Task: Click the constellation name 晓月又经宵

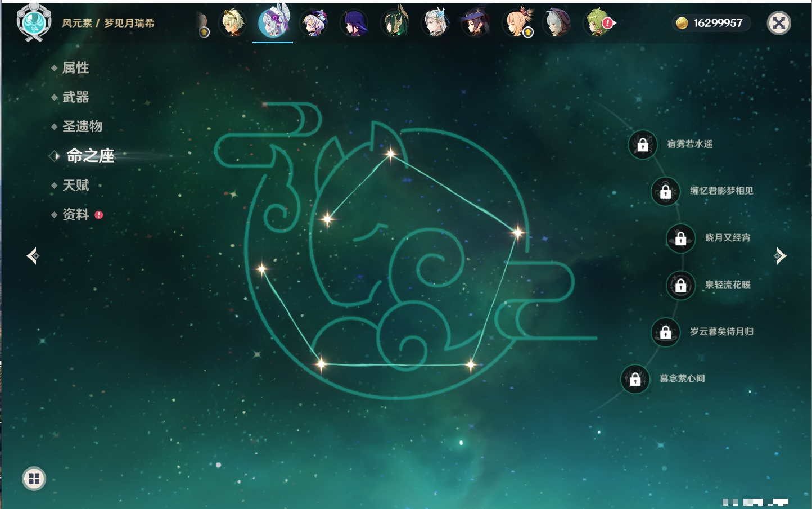Action: (728, 237)
